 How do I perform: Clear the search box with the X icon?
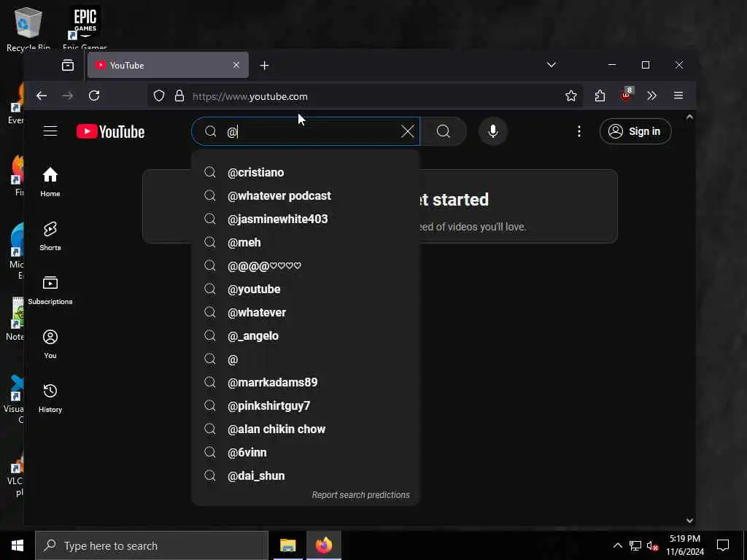coord(407,131)
